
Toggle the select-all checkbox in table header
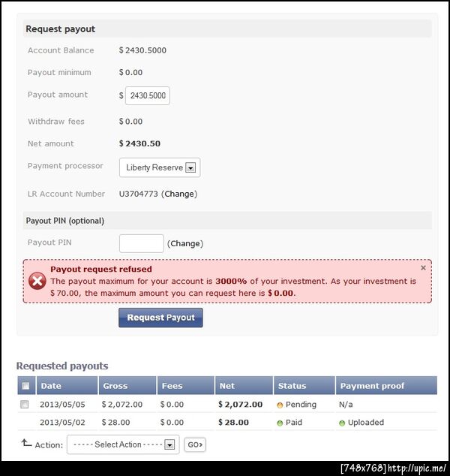tap(25, 386)
